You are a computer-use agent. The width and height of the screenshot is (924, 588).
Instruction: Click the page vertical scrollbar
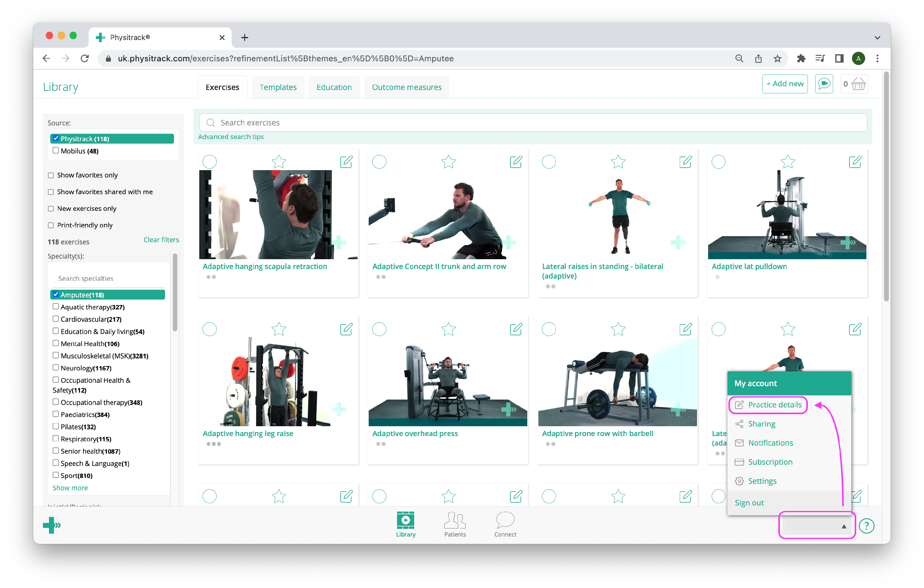(x=885, y=186)
